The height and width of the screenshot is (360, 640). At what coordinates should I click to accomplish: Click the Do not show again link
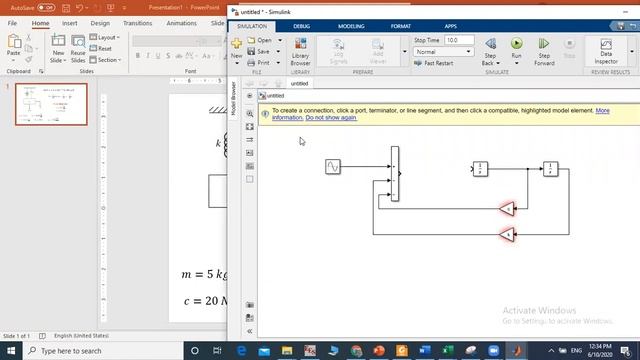(x=331, y=118)
